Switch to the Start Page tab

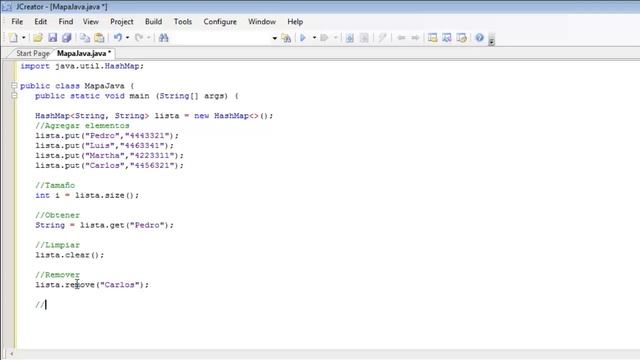pyautogui.click(x=33, y=53)
